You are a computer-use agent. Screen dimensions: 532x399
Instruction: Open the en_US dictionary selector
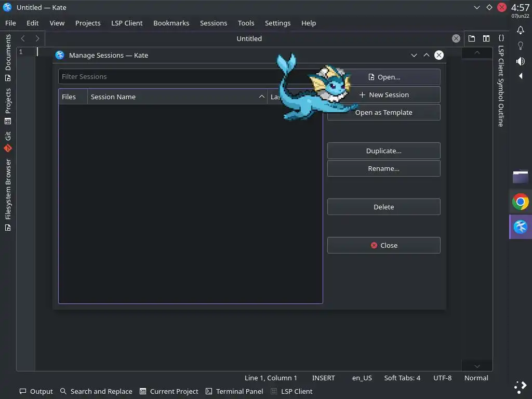tap(362, 378)
